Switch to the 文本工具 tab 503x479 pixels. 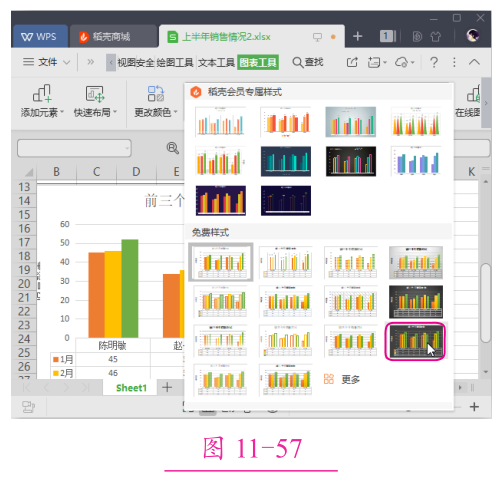pyautogui.click(x=216, y=62)
